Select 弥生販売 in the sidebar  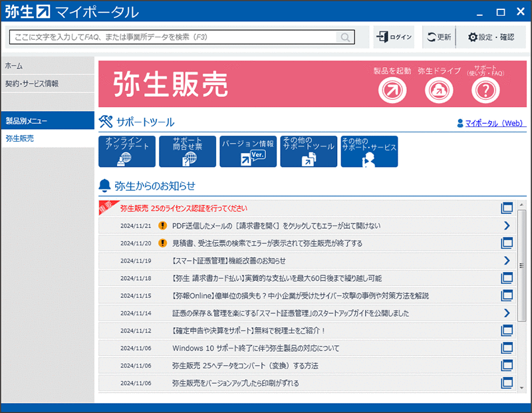pos(47,138)
